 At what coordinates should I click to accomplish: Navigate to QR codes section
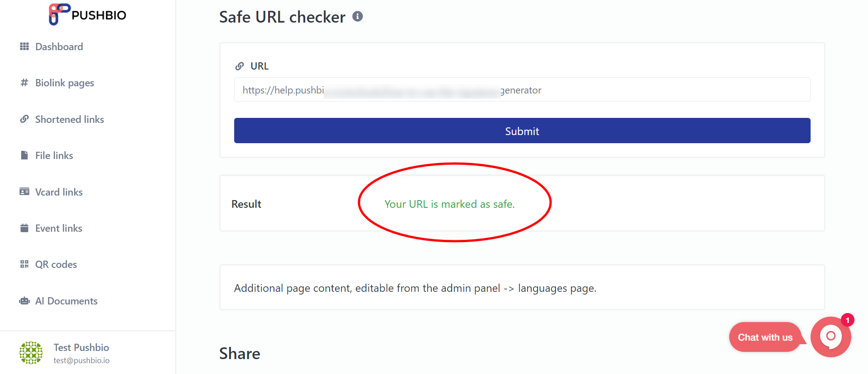click(56, 264)
